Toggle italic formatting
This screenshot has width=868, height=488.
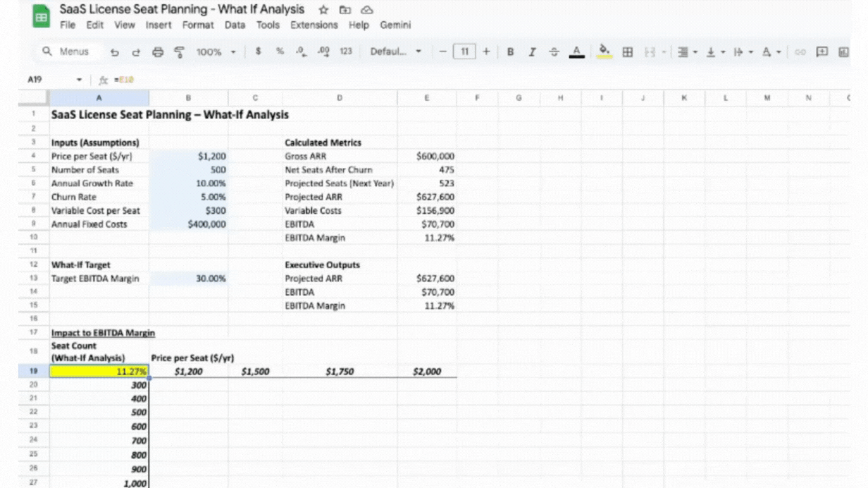pyautogui.click(x=532, y=51)
